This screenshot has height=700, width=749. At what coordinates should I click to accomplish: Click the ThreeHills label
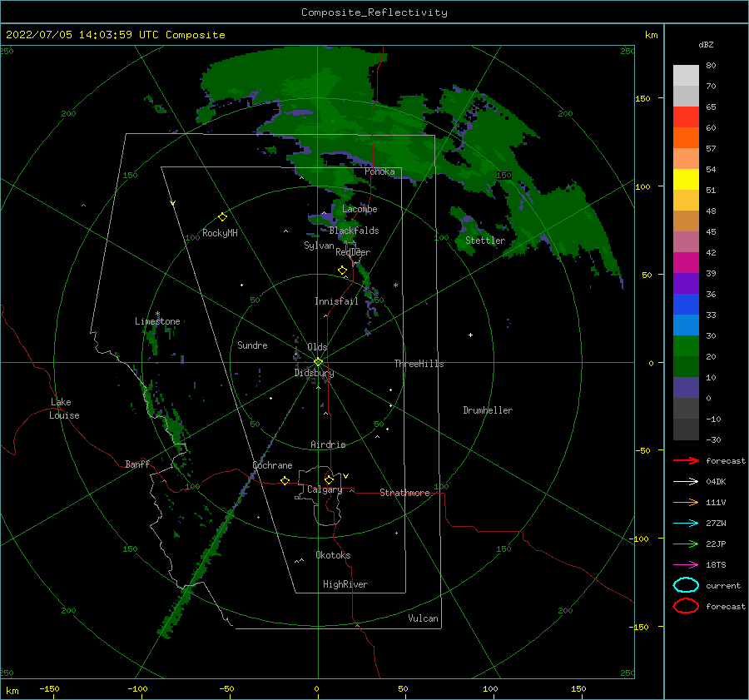click(419, 364)
